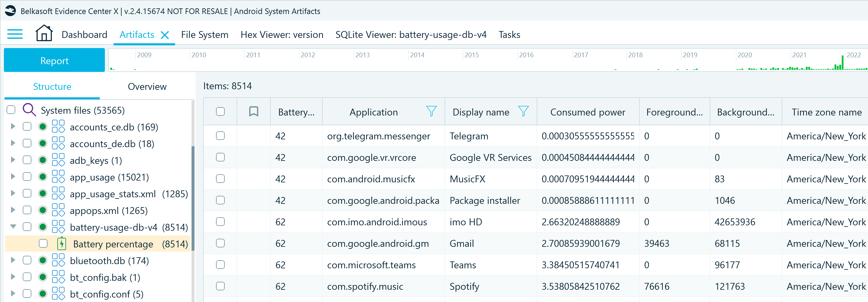
Task: Click the bt_config.conf artifact icon
Action: pos(58,294)
